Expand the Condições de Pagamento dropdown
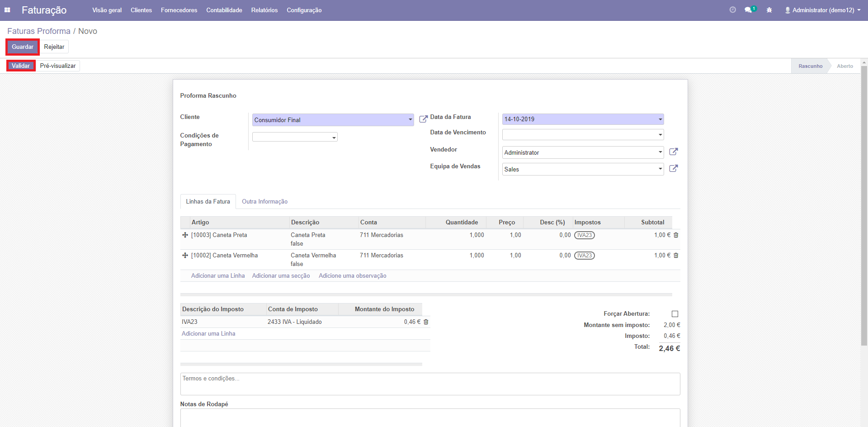Image resolution: width=868 pixels, height=427 pixels. click(334, 138)
